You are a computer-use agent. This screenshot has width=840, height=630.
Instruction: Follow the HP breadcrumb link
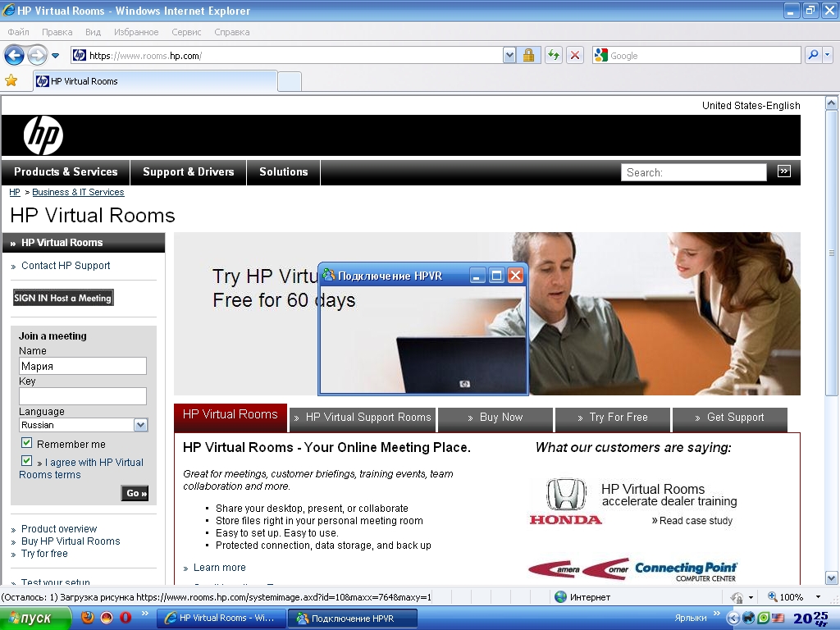pyautogui.click(x=15, y=192)
